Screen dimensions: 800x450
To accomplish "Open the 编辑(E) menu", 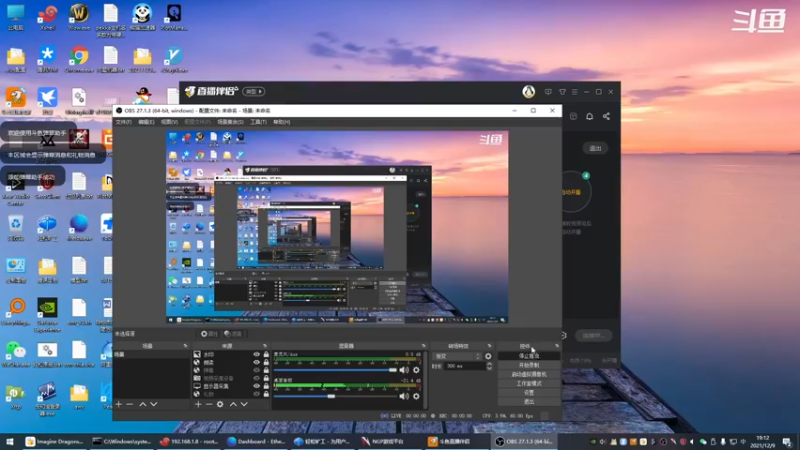I will click(x=146, y=122).
